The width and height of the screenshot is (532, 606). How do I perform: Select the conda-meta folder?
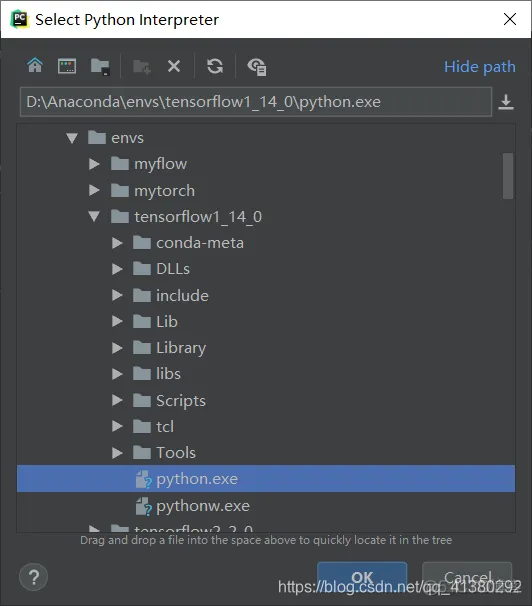(266, 243)
